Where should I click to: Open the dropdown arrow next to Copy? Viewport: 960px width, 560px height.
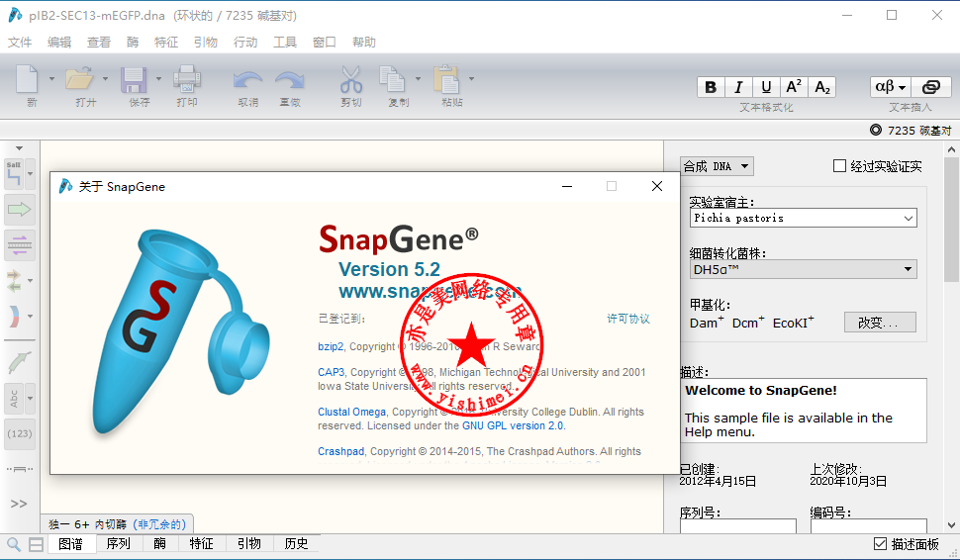(x=419, y=79)
